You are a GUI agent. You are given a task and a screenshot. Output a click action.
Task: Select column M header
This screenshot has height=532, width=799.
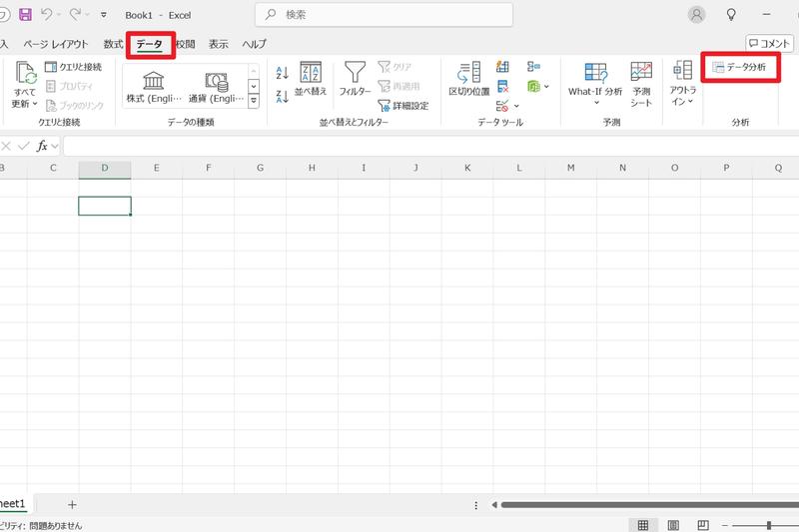570,168
